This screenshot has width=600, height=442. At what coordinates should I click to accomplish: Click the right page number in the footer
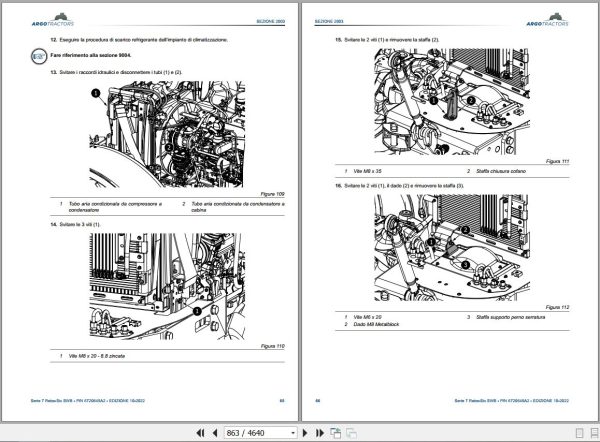tap(318, 401)
